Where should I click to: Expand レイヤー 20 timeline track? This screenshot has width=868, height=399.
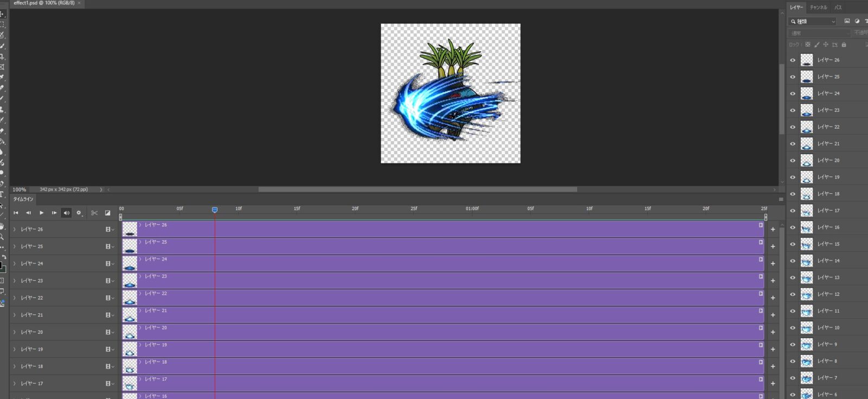(15, 332)
